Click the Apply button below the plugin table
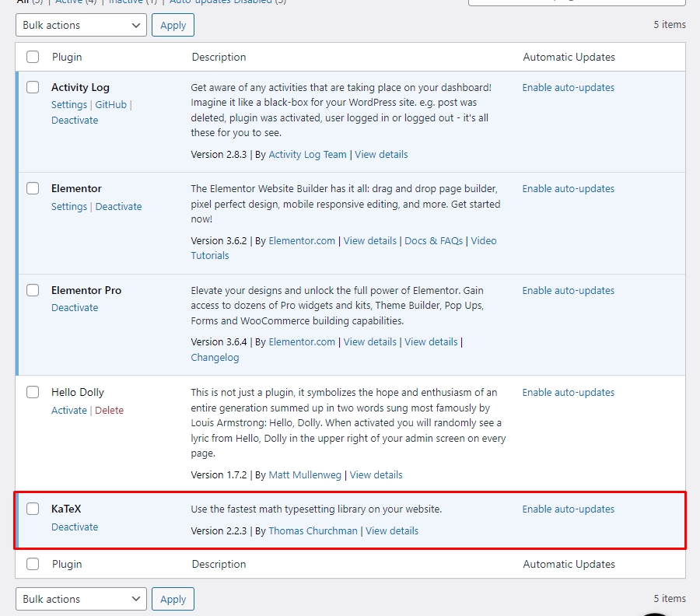700x616 pixels. click(173, 599)
